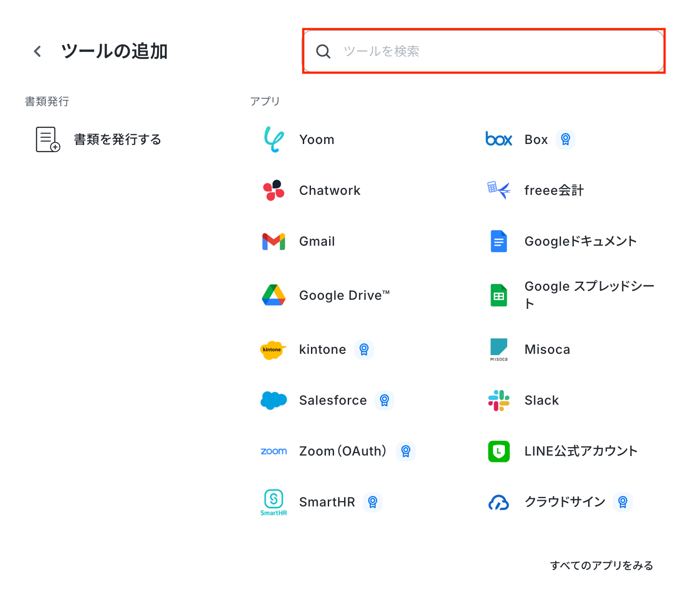
Task: Click the ツールを検索 search field
Action: [484, 51]
